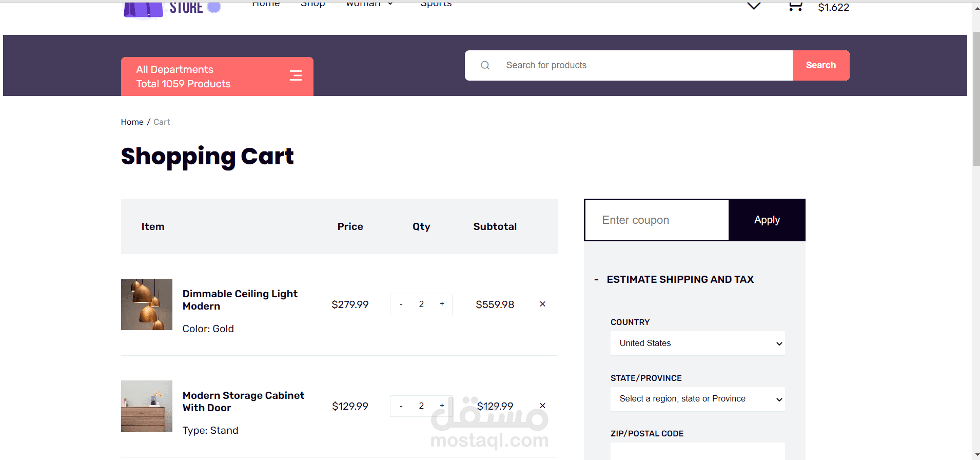Screen dimensions: 980x460
Task: Open the State/Province dropdown
Action: (697, 399)
